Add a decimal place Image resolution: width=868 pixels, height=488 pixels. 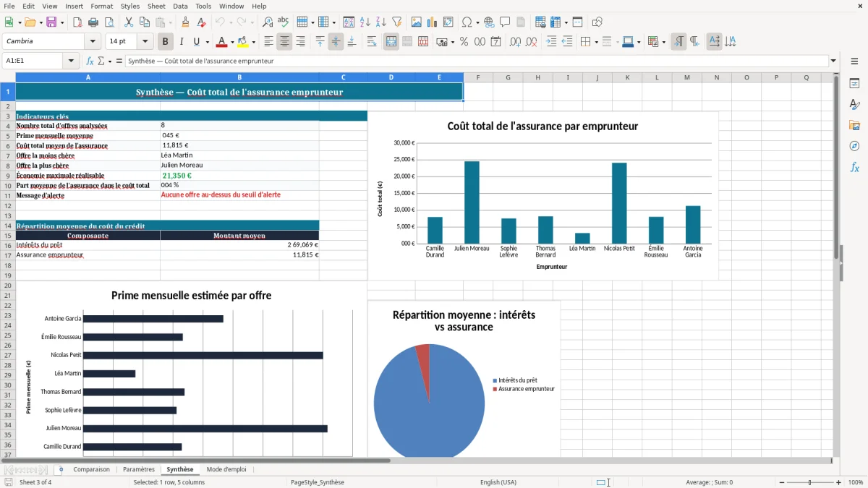(516, 42)
